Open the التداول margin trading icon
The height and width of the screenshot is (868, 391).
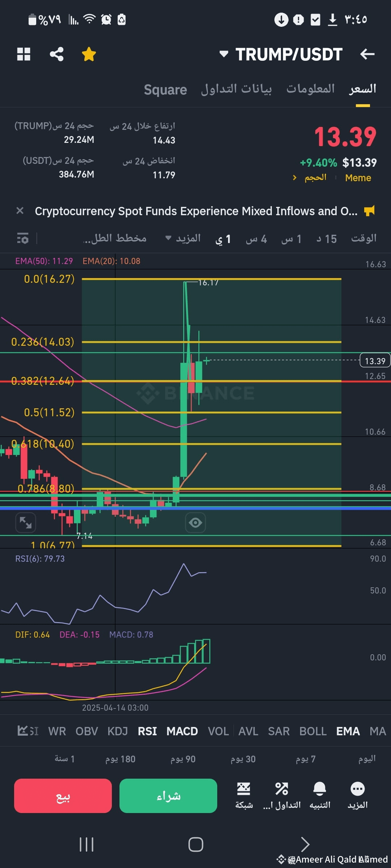point(282,795)
